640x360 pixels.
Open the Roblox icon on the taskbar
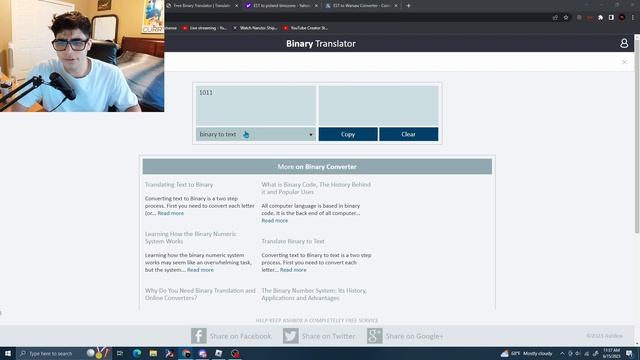(x=219, y=353)
